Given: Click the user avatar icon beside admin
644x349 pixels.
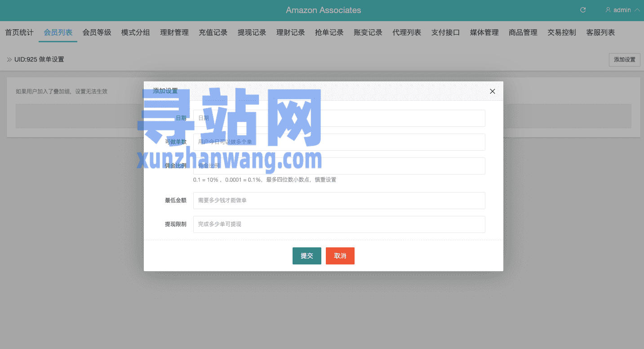Looking at the screenshot, I should pos(608,10).
